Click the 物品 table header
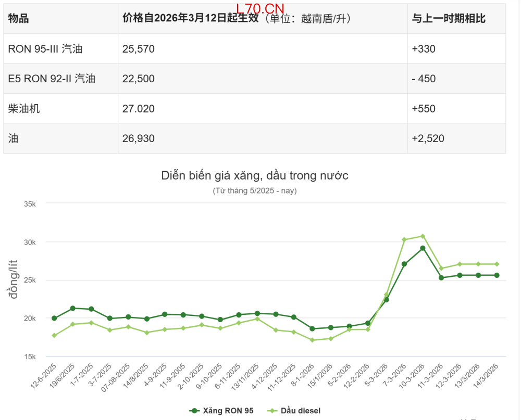The height and width of the screenshot is (420, 521). pyautogui.click(x=19, y=19)
